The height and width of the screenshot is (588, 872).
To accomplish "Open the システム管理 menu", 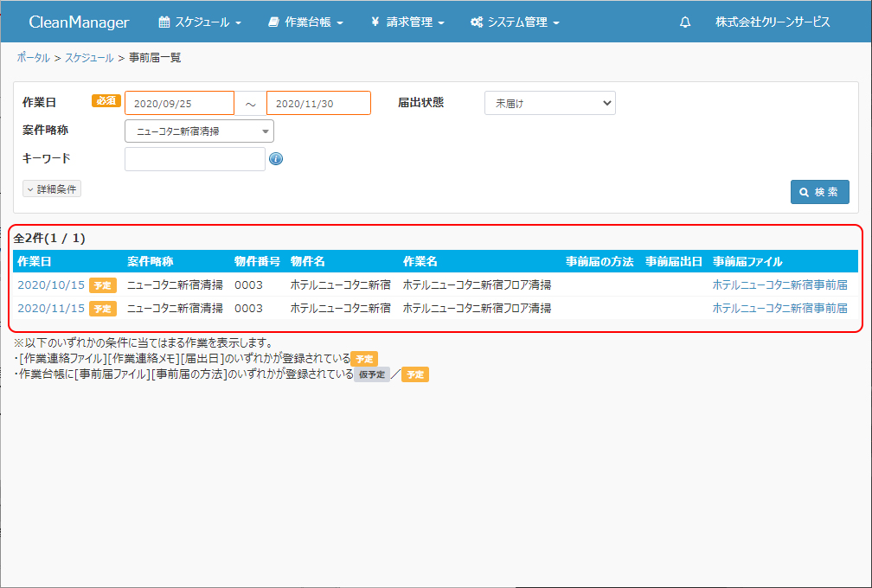I will [x=515, y=22].
